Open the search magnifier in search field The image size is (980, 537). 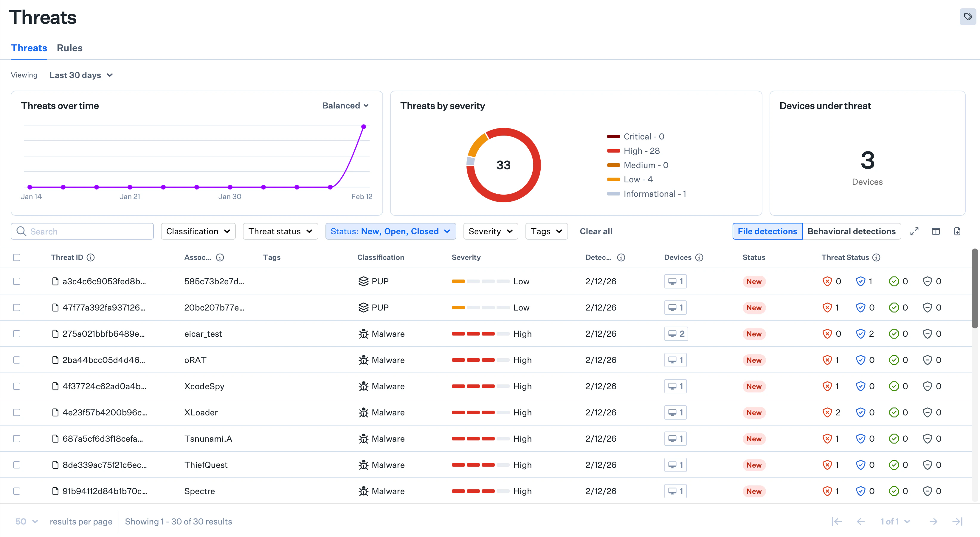click(21, 231)
